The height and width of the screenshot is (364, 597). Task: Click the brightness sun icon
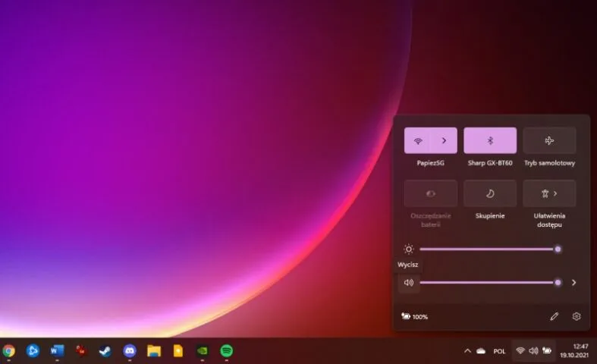pos(409,249)
